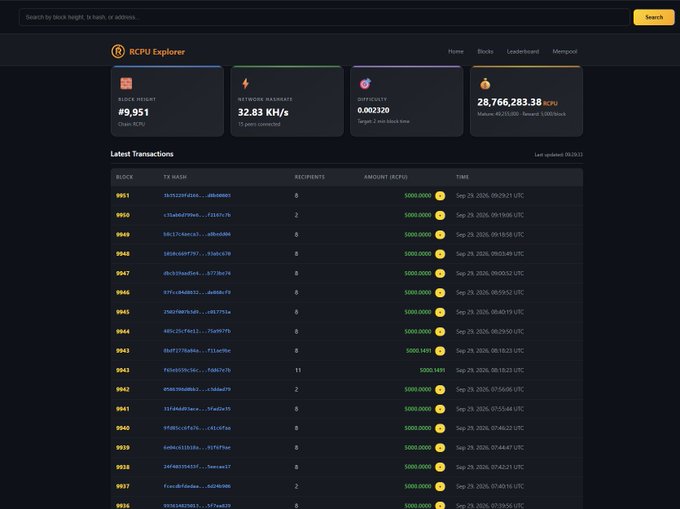
Task: Open the tx hash link in block 9940 row
Action: [x=197, y=428]
